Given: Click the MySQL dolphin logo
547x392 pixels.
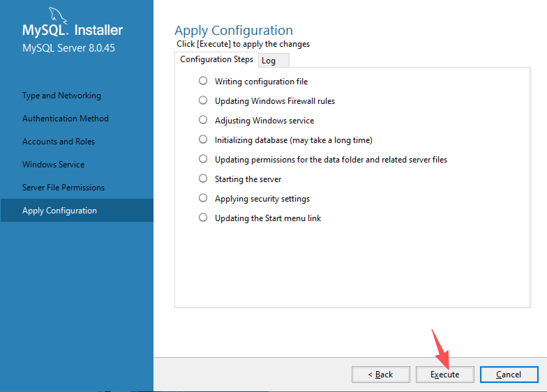Looking at the screenshot, I should point(58,16).
